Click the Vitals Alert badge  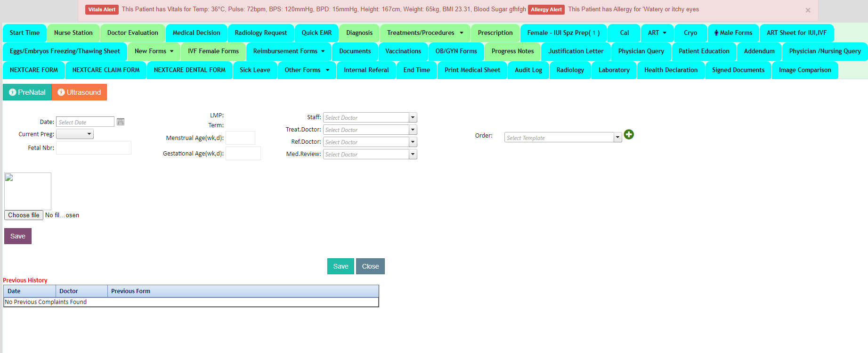[102, 9]
